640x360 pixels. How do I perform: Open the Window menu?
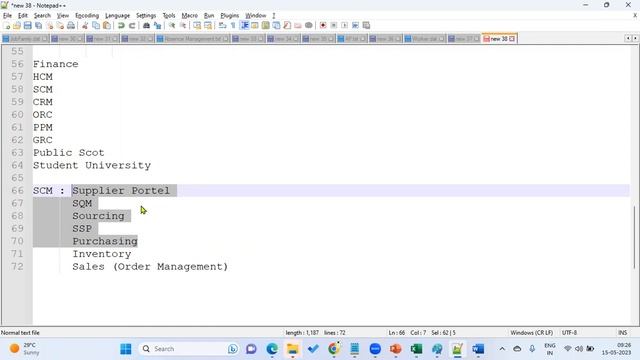pos(256,16)
